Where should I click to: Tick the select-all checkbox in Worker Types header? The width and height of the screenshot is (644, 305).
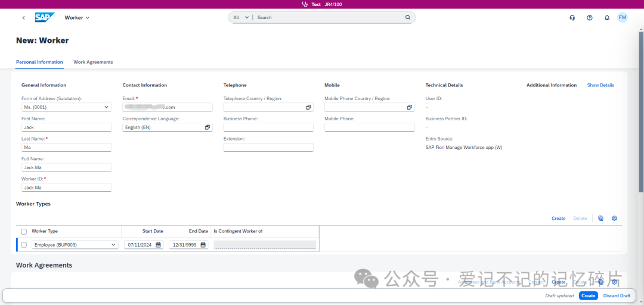[24, 232]
